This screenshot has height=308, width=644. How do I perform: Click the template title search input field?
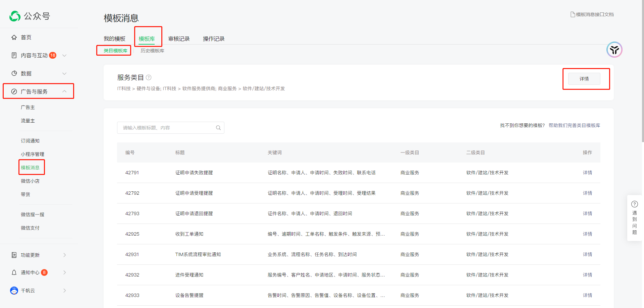[171, 128]
